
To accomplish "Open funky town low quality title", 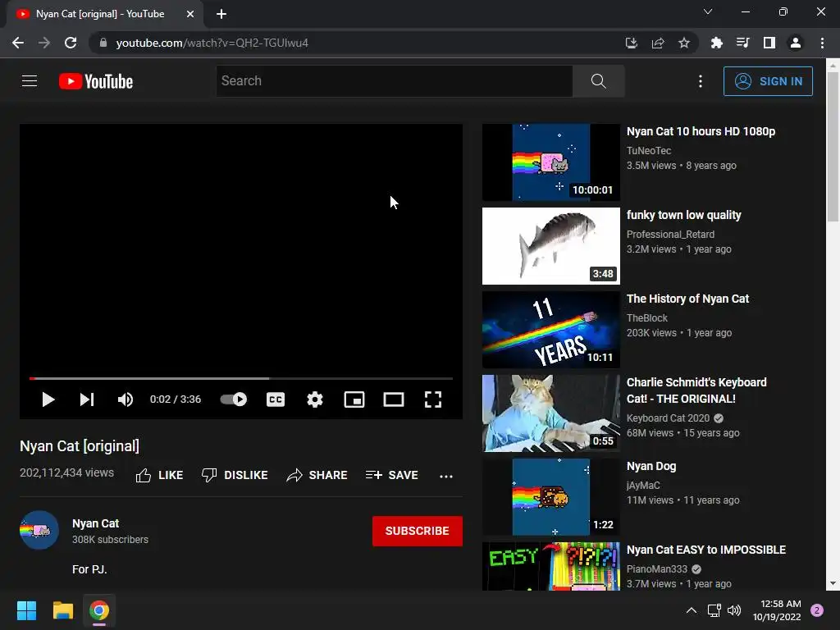I will [x=683, y=215].
